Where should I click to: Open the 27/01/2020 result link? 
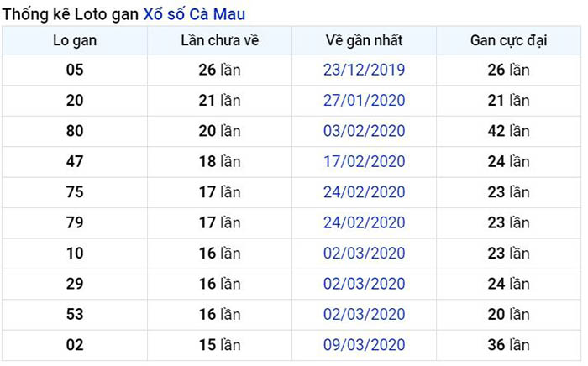[364, 101]
